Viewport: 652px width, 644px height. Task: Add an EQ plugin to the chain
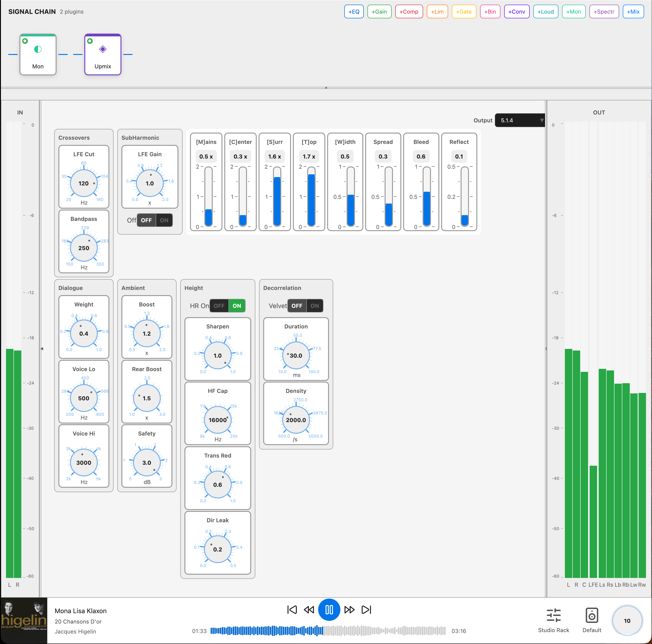pos(354,11)
